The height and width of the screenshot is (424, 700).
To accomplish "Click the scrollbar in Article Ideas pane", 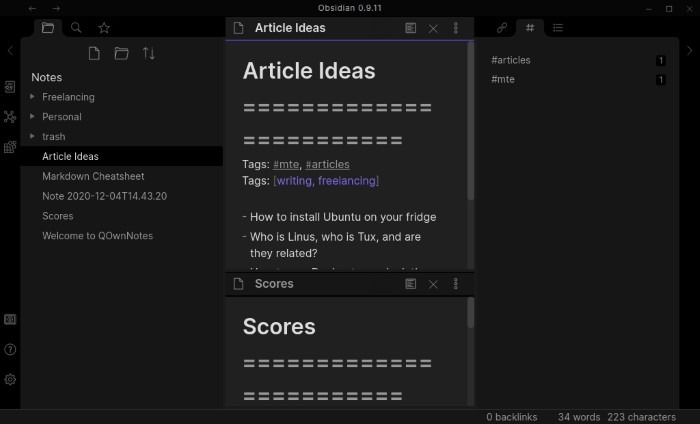I will 471,121.
